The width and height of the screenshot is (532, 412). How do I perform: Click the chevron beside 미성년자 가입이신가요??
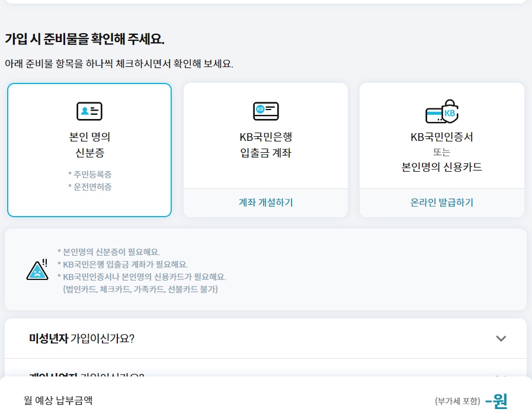pyautogui.click(x=501, y=339)
